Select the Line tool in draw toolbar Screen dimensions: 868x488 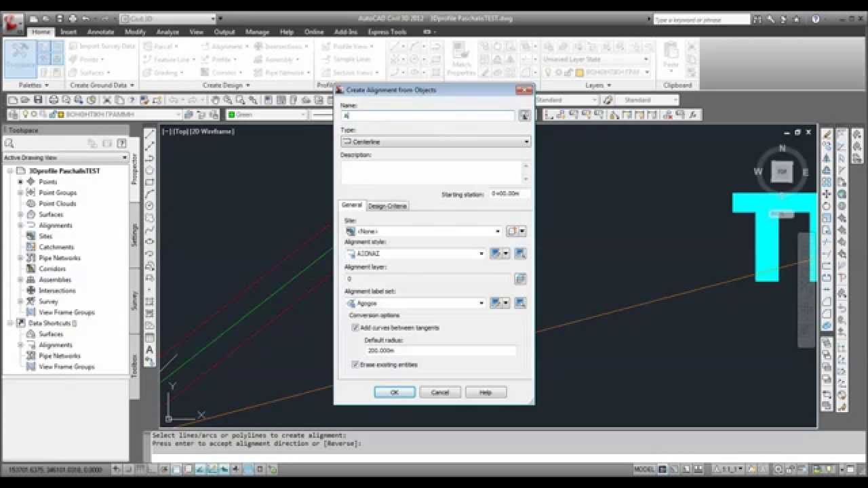pos(150,134)
